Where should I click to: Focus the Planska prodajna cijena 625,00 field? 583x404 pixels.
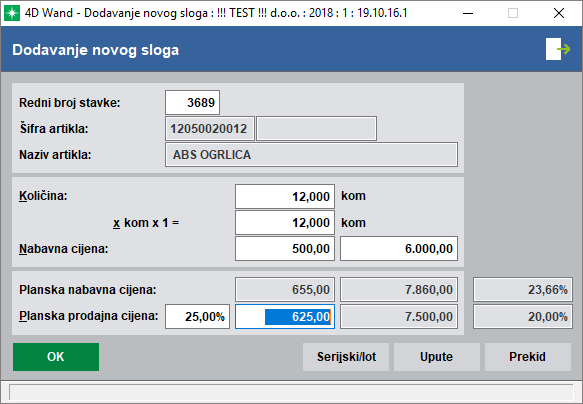285,317
